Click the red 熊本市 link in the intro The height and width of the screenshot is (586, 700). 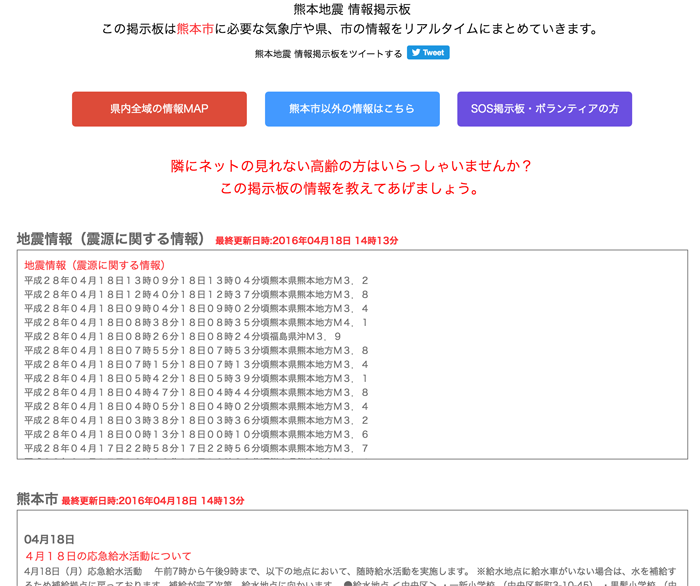[x=196, y=29]
